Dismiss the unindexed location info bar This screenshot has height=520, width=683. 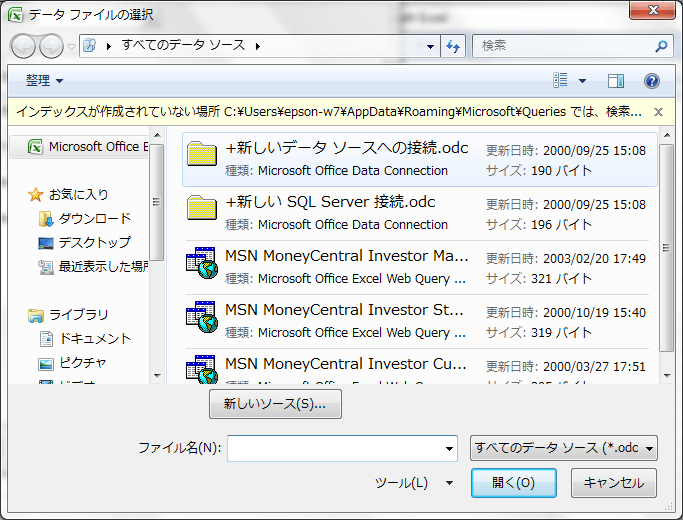click(x=659, y=112)
